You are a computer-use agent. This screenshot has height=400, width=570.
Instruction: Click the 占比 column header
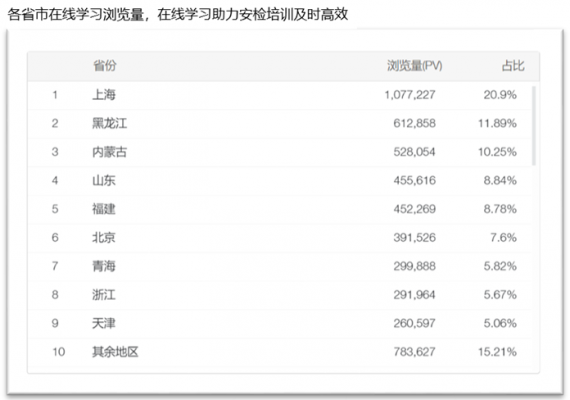(513, 66)
